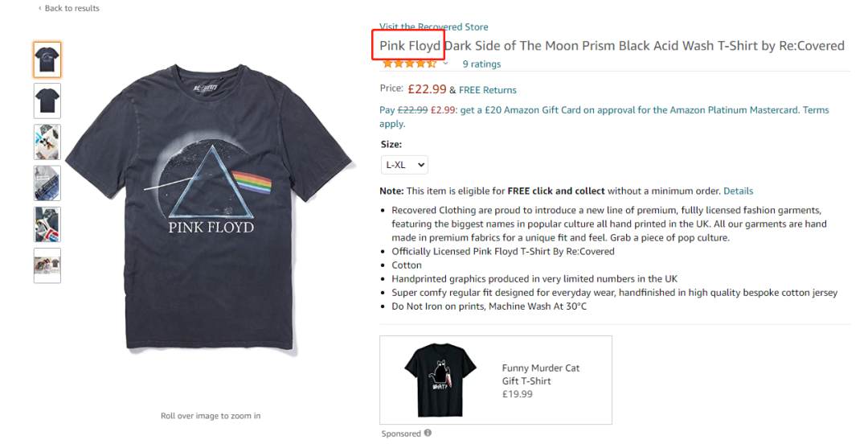Click the Sponsored info icon
The width and height of the screenshot is (868, 444).
[428, 433]
